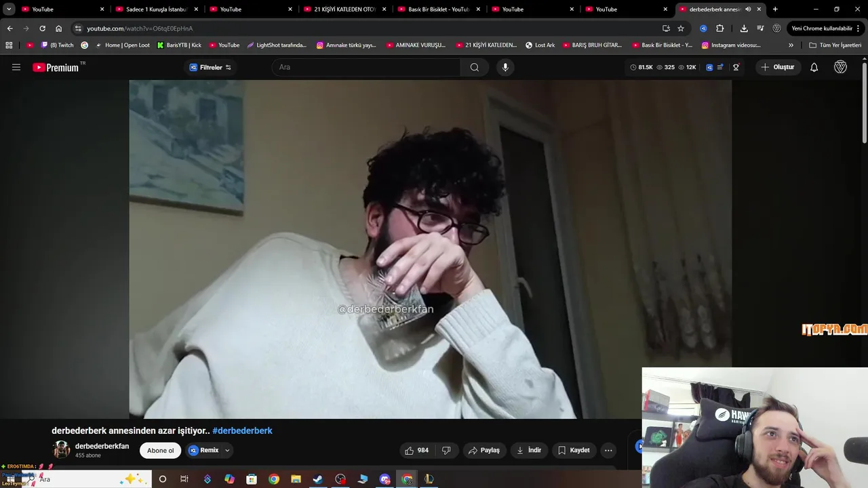Expand the Remix dropdown arrow
Screen dimensions: 868x488
(227, 450)
